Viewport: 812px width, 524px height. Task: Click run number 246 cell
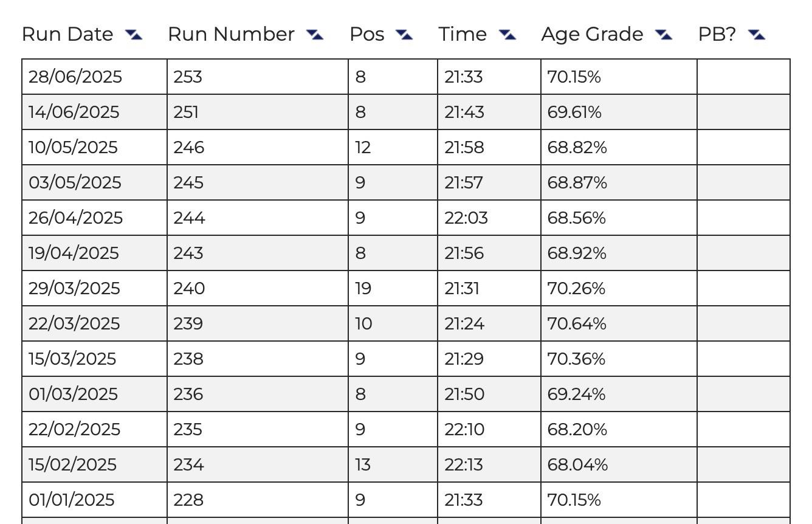pyautogui.click(x=258, y=148)
